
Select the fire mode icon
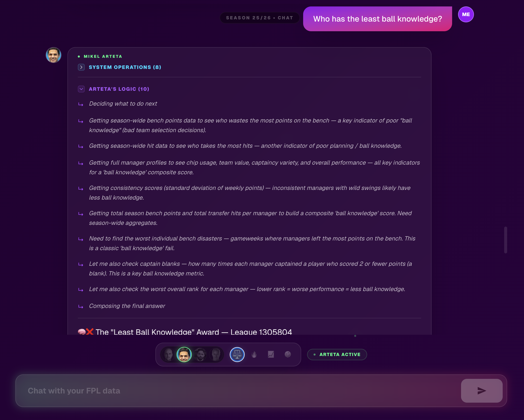[254, 354]
